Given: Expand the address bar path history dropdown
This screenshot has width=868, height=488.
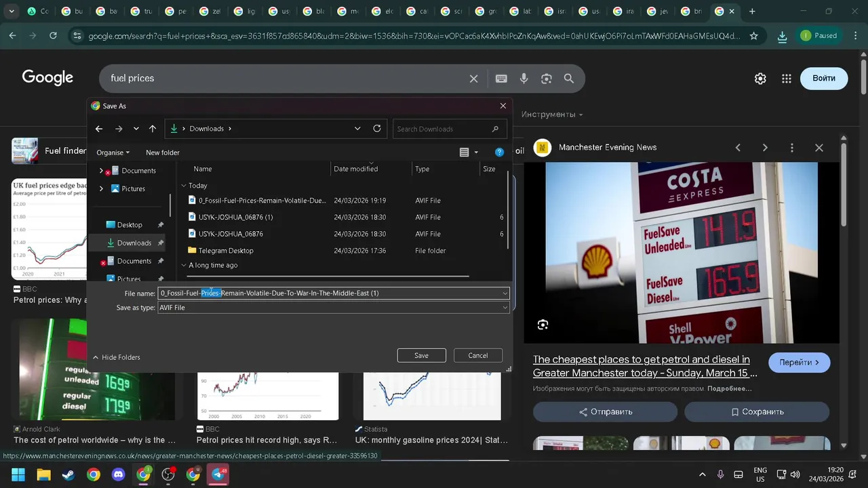Looking at the screenshot, I should 357,129.
